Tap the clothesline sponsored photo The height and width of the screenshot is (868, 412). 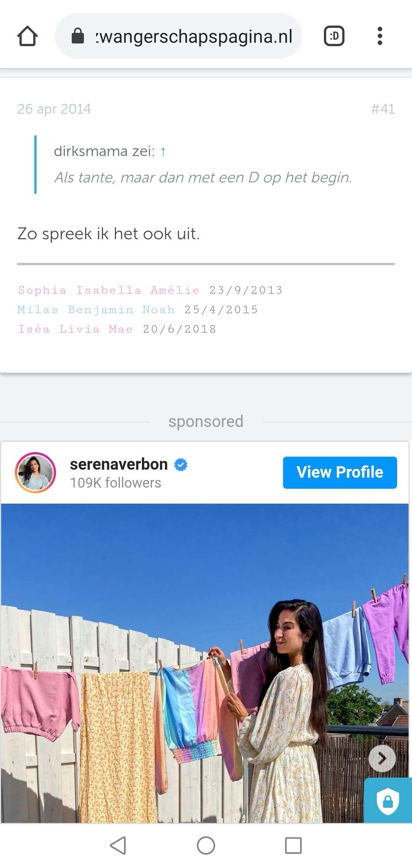coord(205,663)
